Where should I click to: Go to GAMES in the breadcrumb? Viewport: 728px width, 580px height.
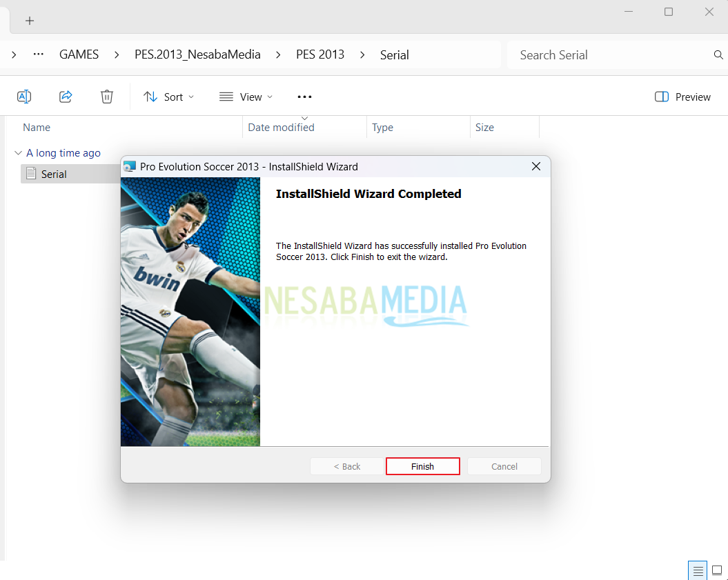[79, 54]
